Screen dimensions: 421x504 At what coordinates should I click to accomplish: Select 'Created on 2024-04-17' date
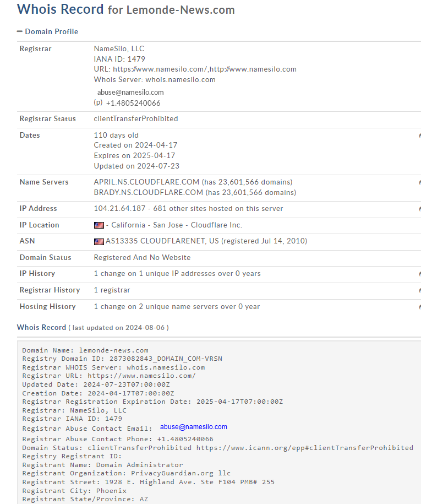coord(135,145)
